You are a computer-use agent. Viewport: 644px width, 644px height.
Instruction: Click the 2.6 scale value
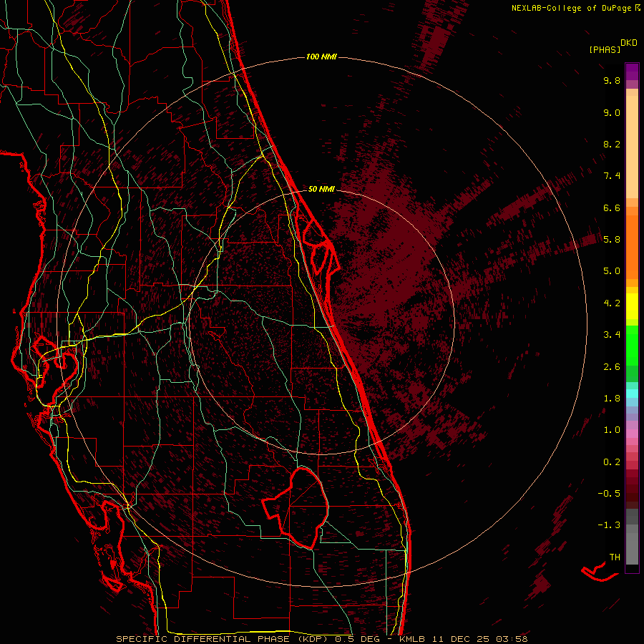612,367
